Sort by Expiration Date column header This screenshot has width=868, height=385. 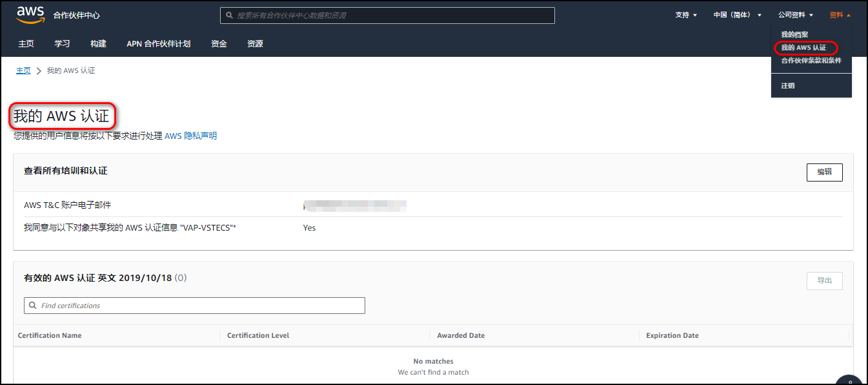point(672,335)
